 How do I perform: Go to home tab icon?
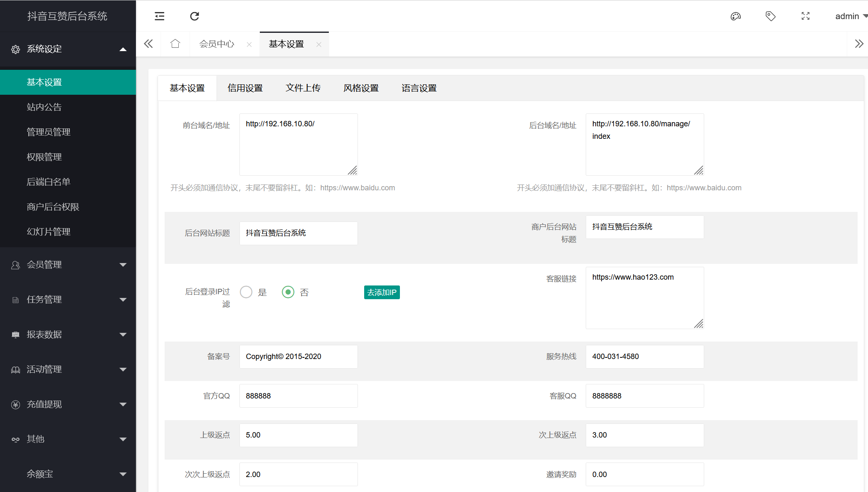(x=175, y=44)
